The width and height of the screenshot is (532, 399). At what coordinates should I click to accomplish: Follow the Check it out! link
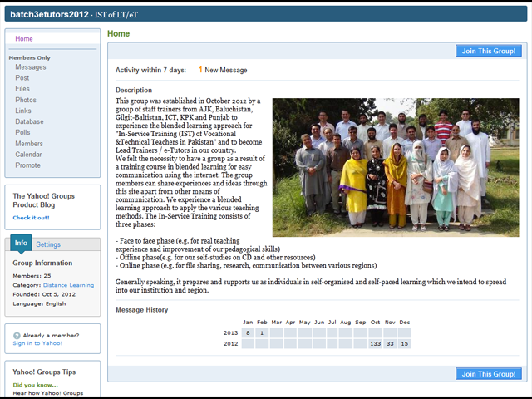pos(32,218)
